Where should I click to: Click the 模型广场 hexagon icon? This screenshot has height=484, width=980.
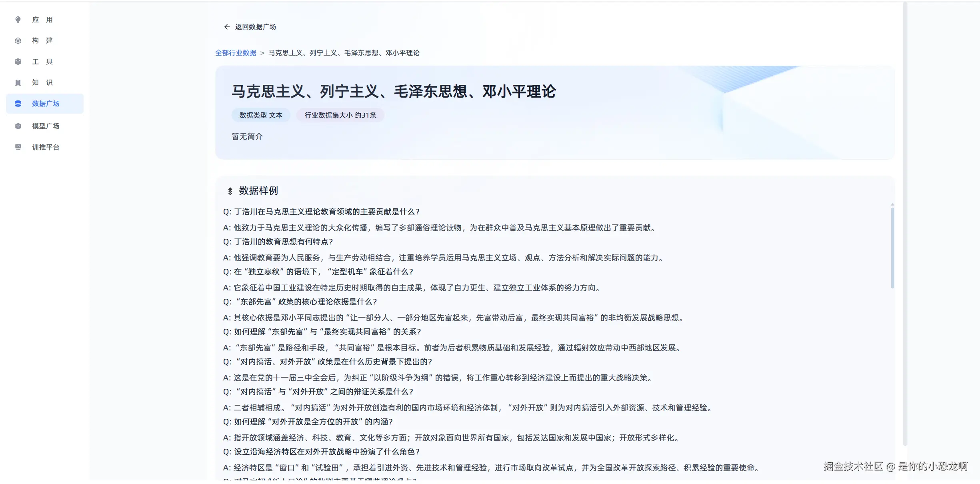[18, 126]
